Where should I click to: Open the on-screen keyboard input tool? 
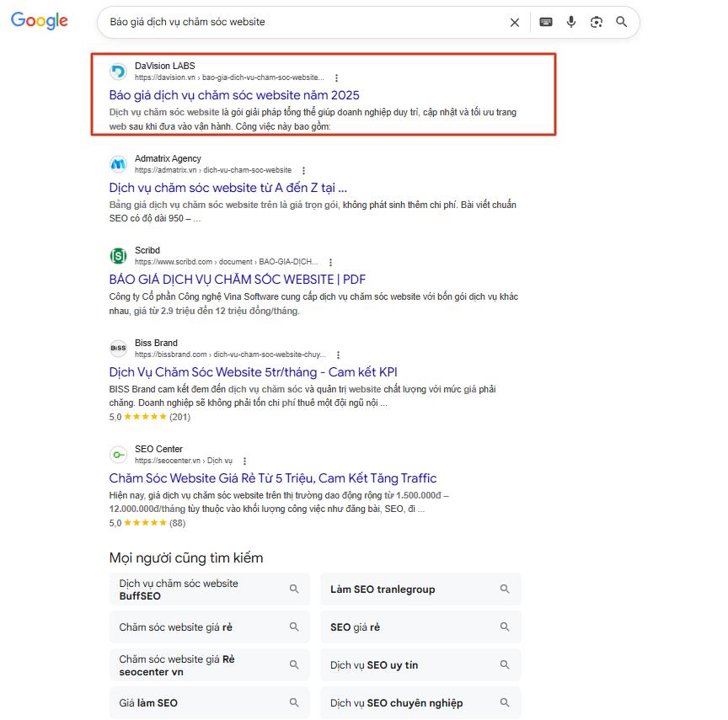(546, 23)
